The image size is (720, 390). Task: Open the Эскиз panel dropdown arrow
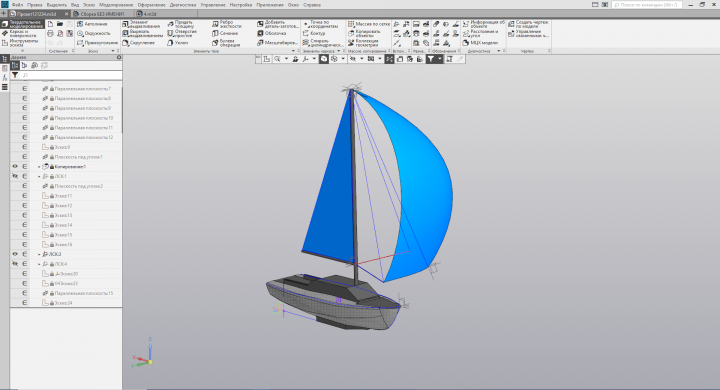(x=113, y=51)
